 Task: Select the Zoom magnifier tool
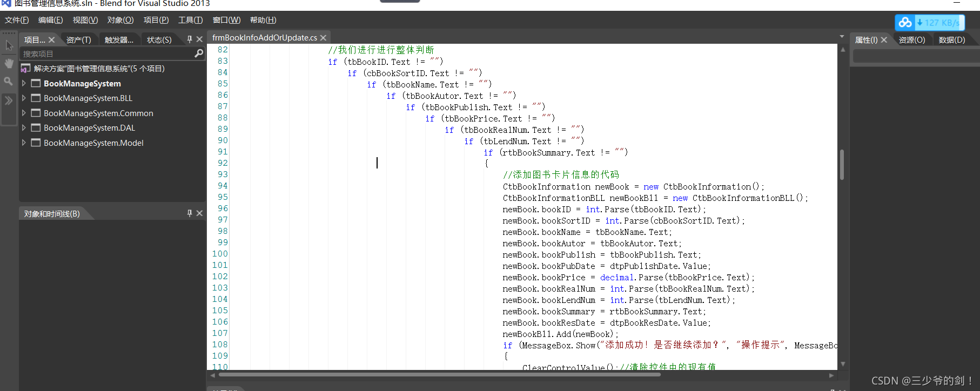click(x=9, y=82)
